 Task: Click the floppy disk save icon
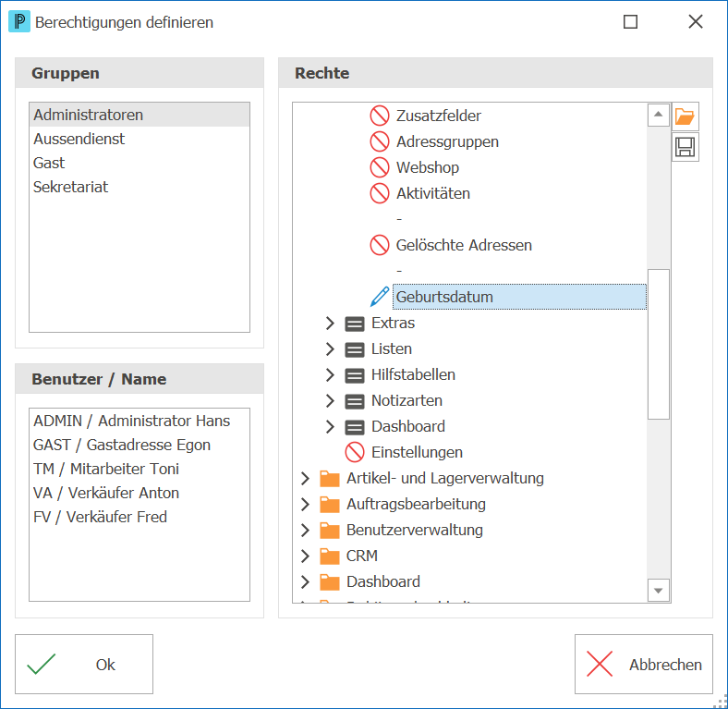(x=685, y=147)
